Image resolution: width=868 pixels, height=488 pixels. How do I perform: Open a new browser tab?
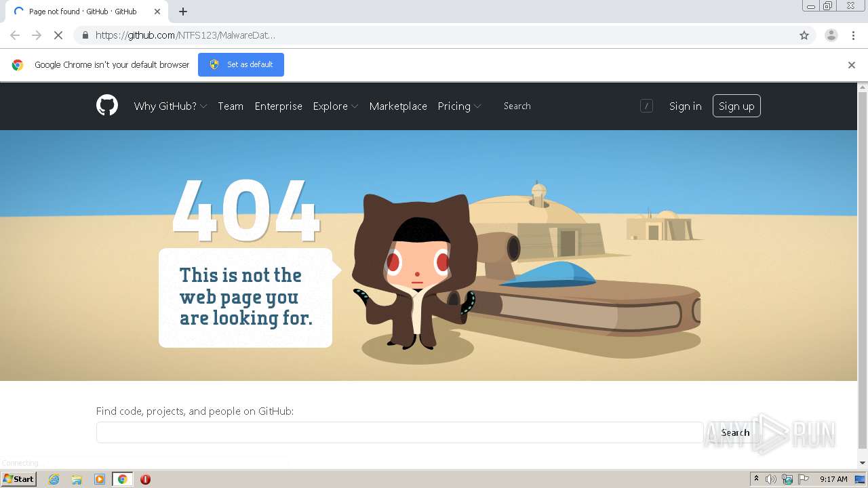(183, 12)
